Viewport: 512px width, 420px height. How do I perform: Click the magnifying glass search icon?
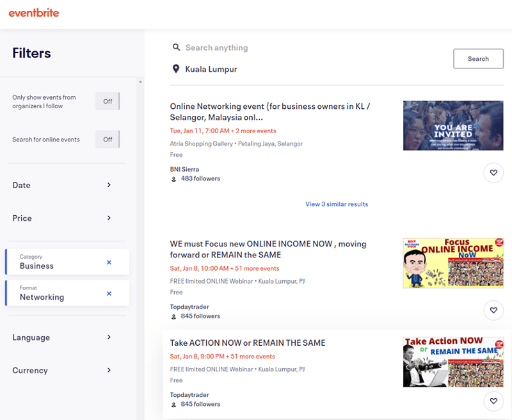pyautogui.click(x=176, y=47)
